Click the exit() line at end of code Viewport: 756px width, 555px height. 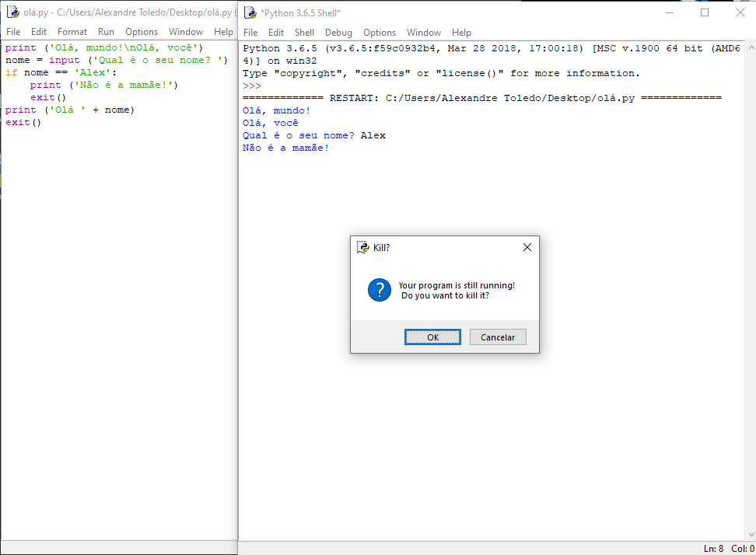(23, 123)
